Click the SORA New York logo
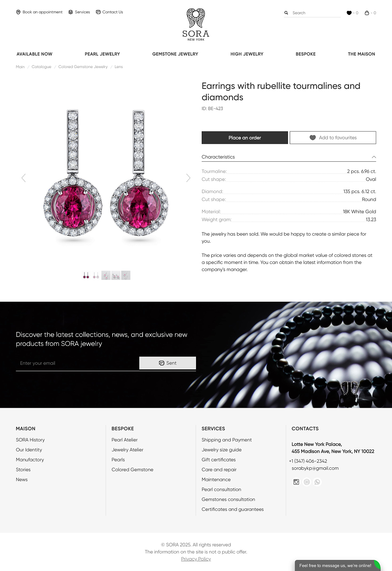Viewport: 392px width, 571px height. [196, 25]
